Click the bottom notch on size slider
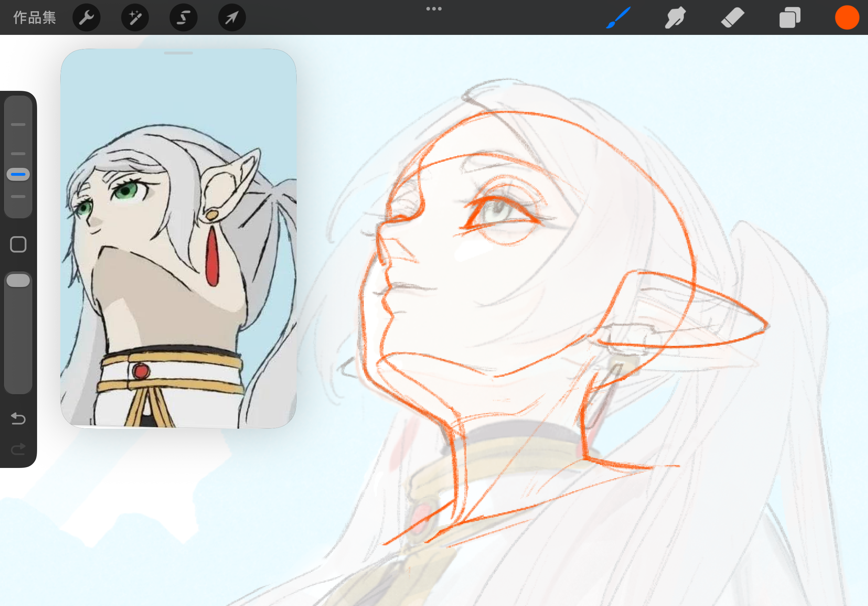The height and width of the screenshot is (606, 868). click(18, 197)
